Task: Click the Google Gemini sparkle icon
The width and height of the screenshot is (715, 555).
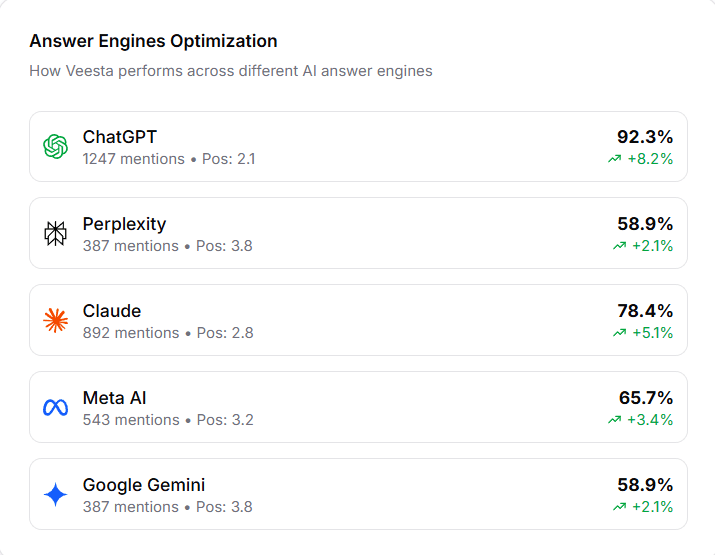Action: (56, 494)
